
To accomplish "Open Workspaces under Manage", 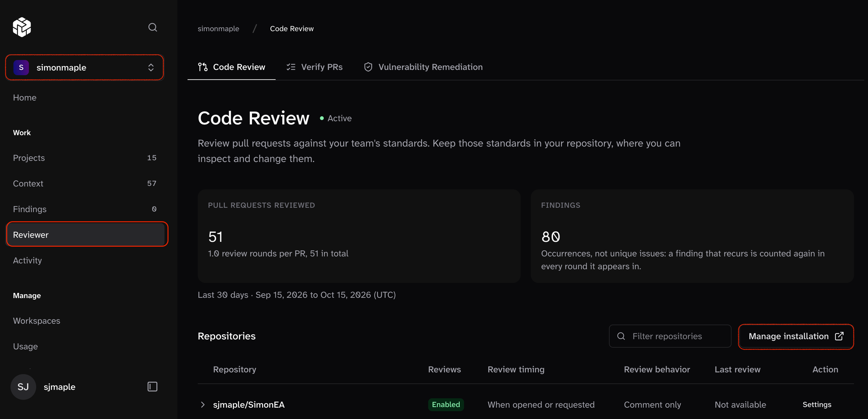I will point(36,321).
